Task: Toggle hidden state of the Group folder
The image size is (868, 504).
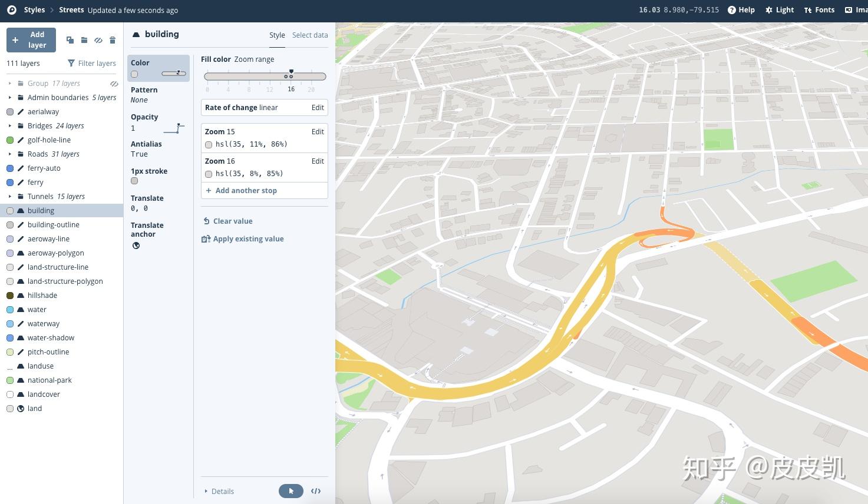Action: [x=114, y=83]
